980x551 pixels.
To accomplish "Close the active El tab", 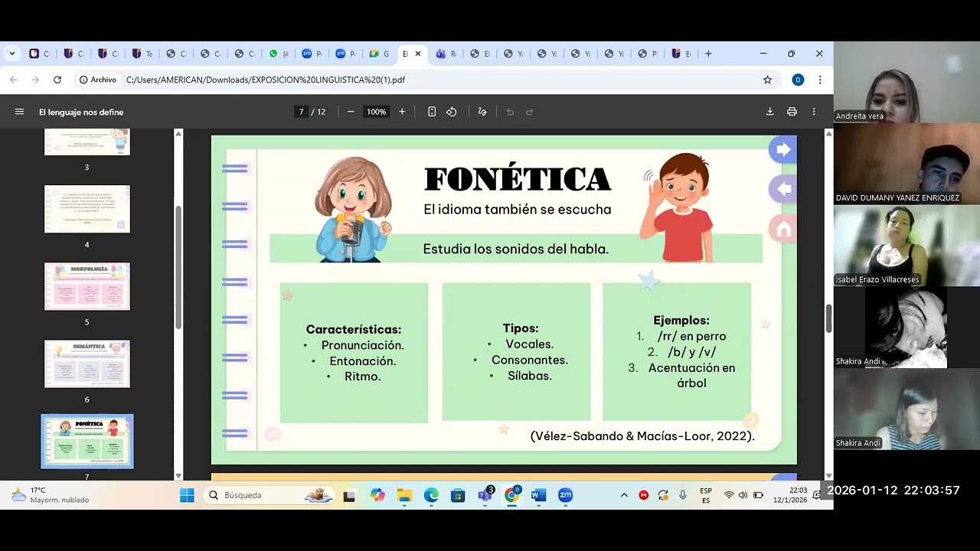I will coord(418,54).
